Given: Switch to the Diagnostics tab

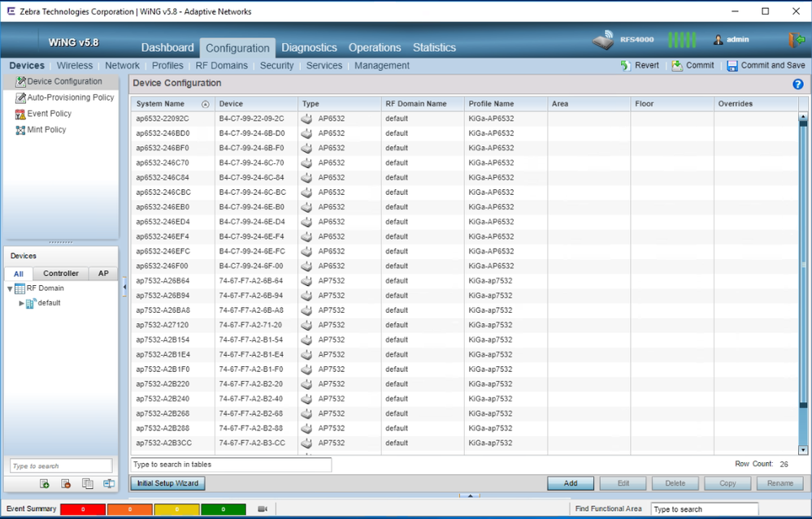Looking at the screenshot, I should [309, 48].
